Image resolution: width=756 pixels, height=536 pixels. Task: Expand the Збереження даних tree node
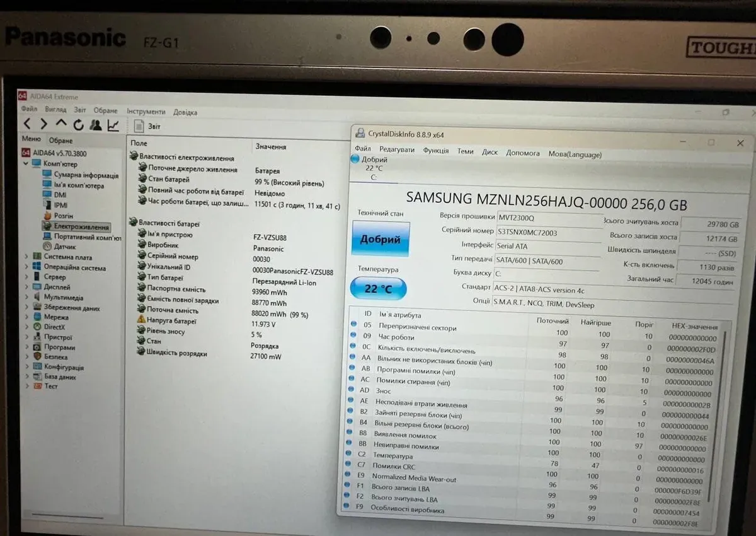coord(26,307)
